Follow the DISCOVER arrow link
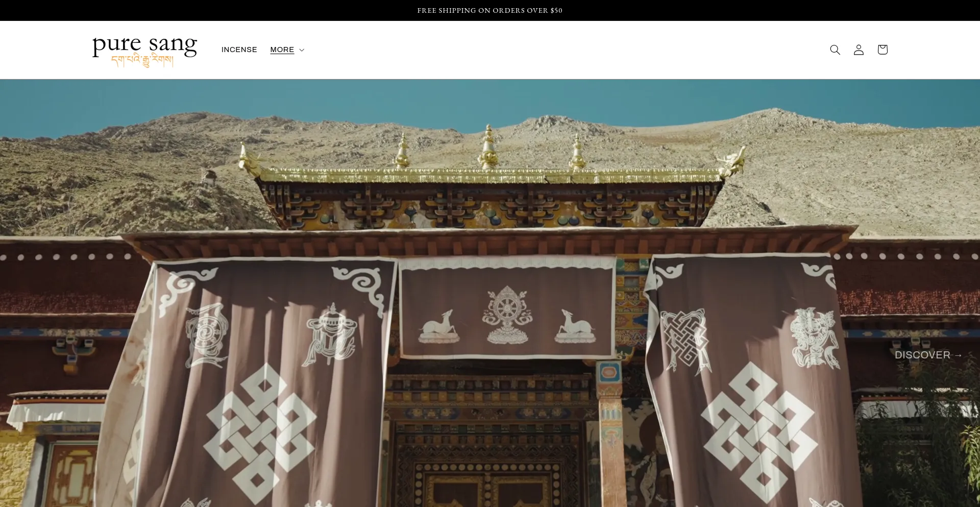Image resolution: width=980 pixels, height=507 pixels. coord(928,354)
